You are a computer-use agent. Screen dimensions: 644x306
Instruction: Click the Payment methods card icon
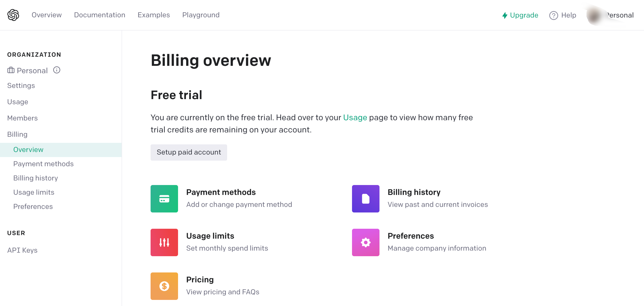pyautogui.click(x=164, y=198)
